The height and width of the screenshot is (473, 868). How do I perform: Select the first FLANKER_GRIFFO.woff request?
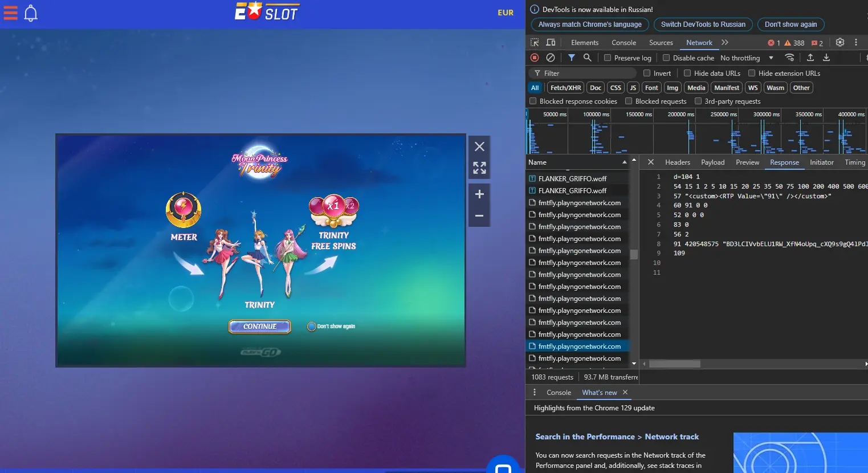tap(577, 178)
